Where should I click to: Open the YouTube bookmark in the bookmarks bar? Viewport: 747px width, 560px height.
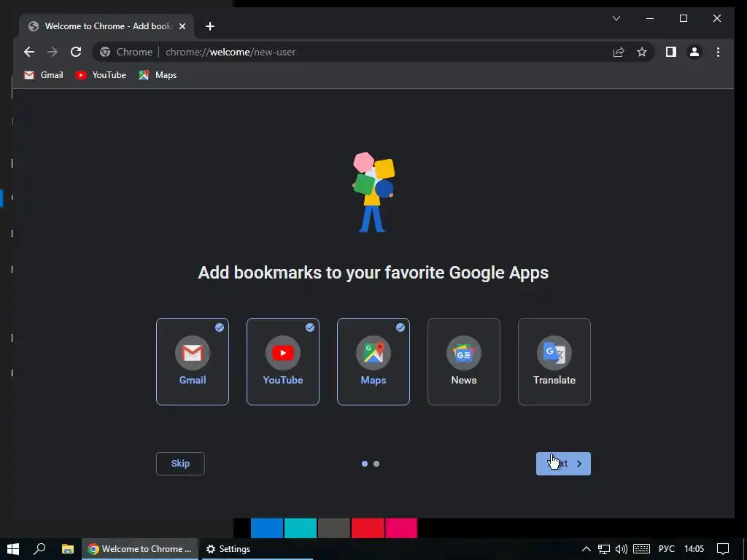101,75
